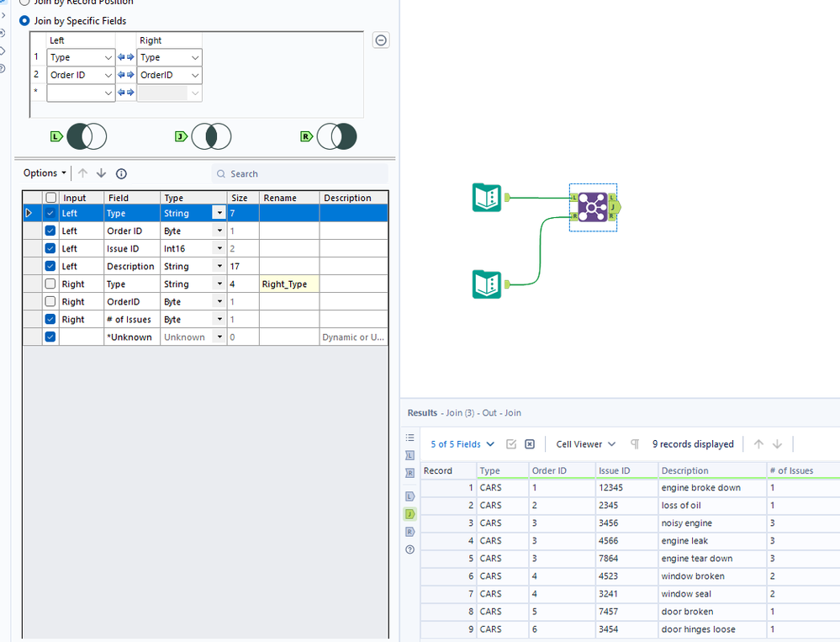Click the 'door hinges loose' cell
The width and height of the screenshot is (840, 642).
coord(712,629)
